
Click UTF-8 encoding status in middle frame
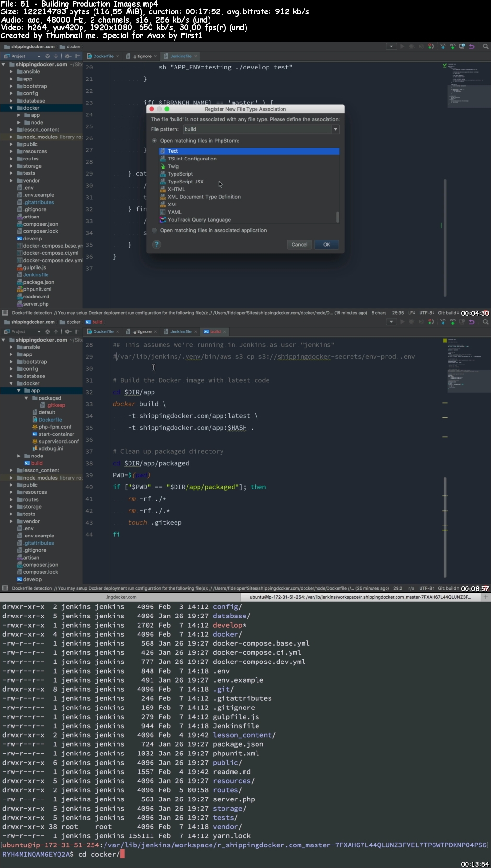click(427, 588)
